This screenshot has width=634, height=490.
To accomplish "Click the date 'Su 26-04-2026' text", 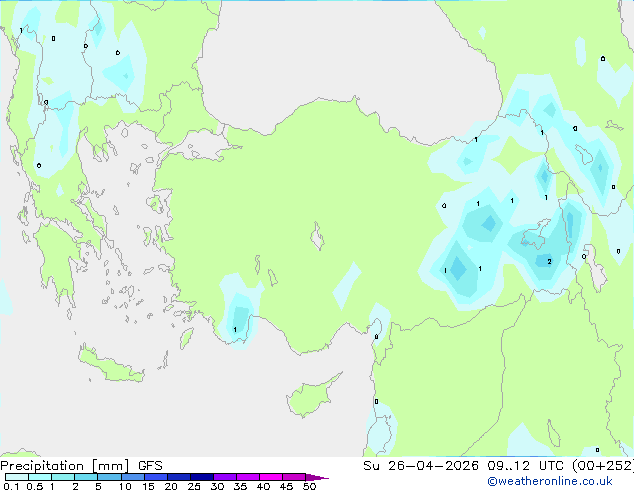I will click(x=421, y=466).
